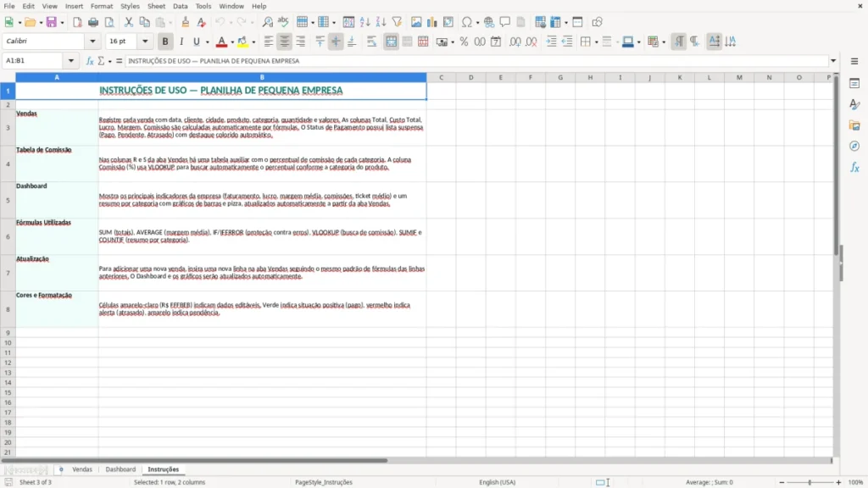Open the Data menu
Screen dimensions: 868x488
tap(180, 6)
